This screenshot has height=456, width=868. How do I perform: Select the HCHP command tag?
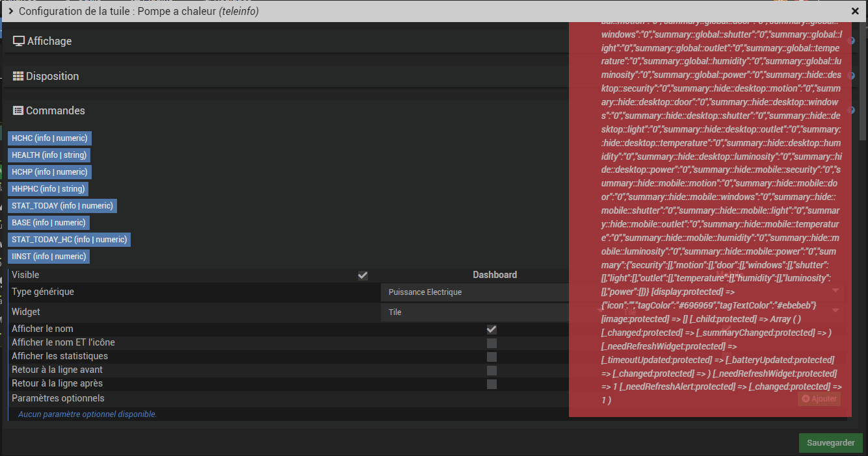[x=49, y=172]
